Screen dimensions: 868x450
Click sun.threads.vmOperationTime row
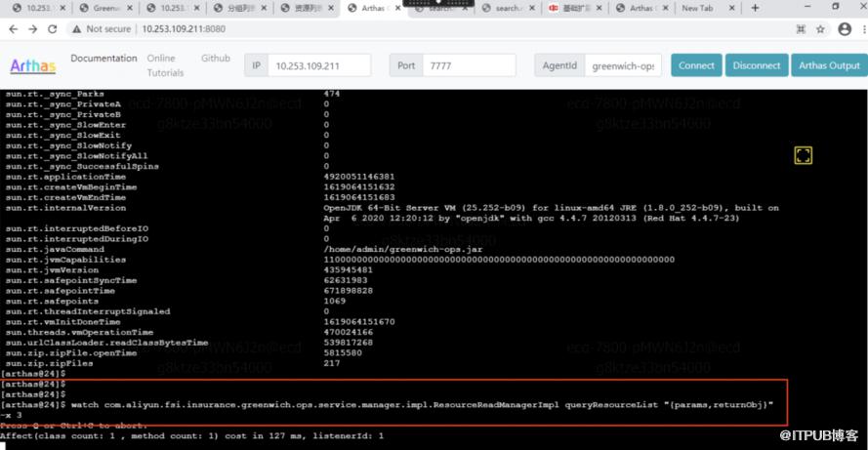coord(188,332)
